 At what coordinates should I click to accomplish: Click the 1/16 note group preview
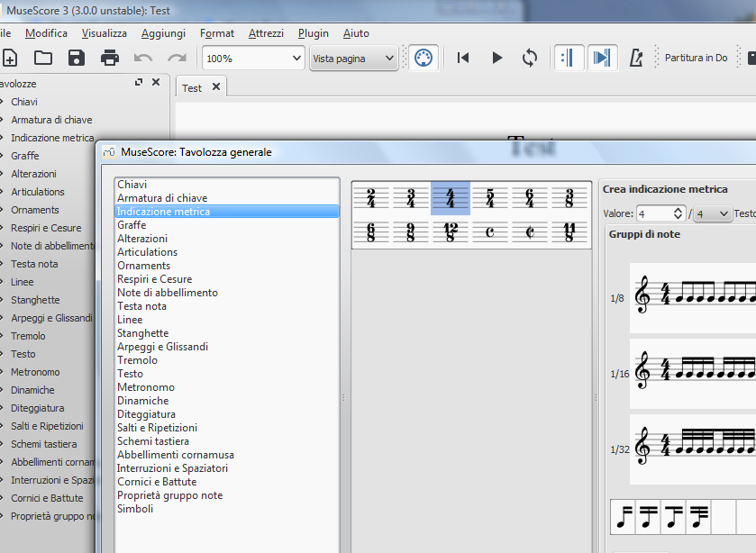[x=693, y=373]
